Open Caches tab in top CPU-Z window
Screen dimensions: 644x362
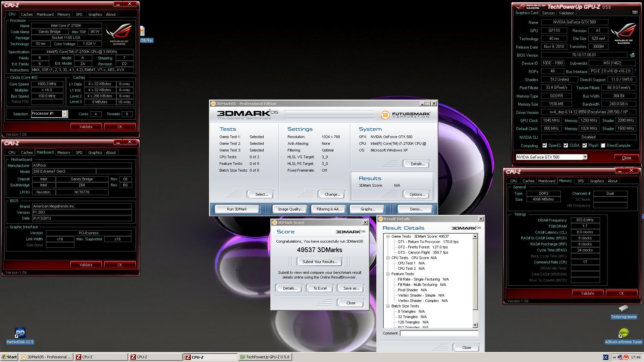[x=26, y=14]
